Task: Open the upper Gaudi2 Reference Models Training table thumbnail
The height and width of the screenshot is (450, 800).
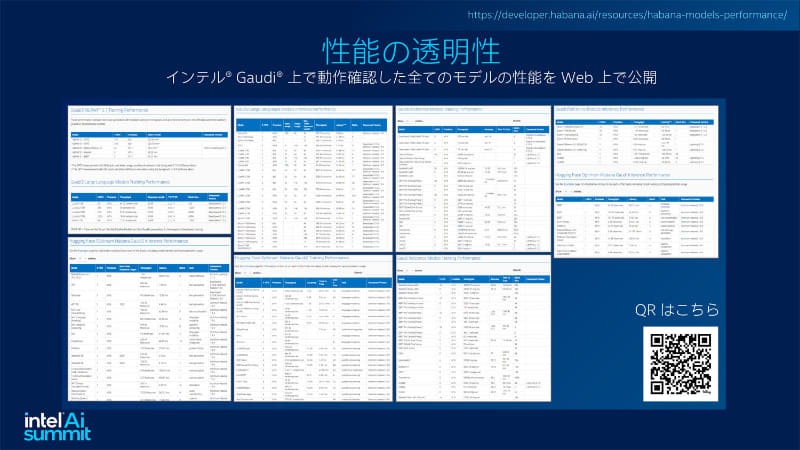Action: (x=473, y=179)
